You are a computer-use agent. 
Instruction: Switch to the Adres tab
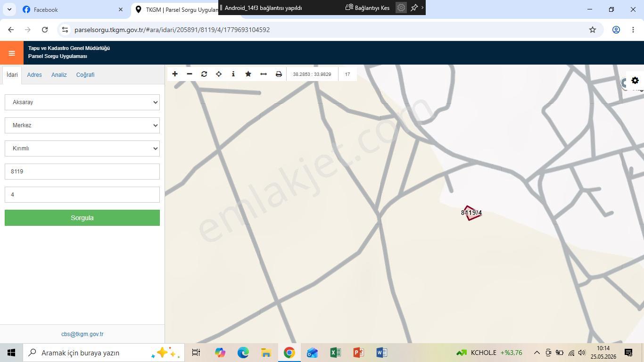point(34,75)
